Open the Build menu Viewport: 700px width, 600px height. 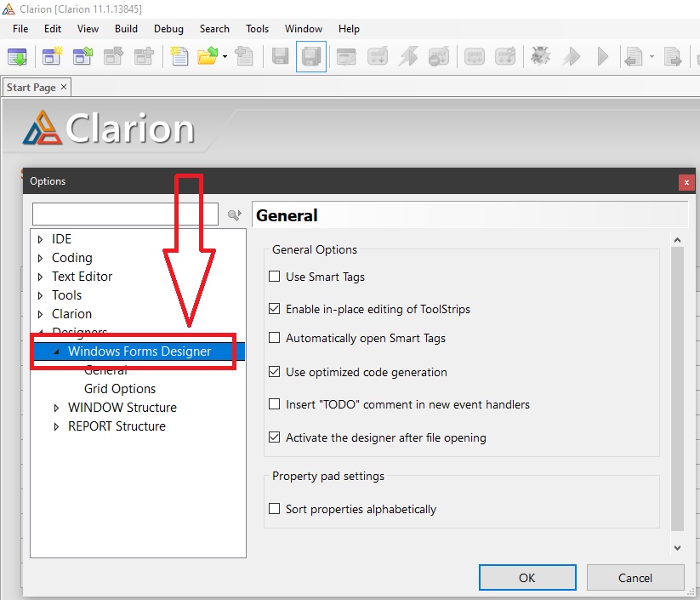[126, 28]
